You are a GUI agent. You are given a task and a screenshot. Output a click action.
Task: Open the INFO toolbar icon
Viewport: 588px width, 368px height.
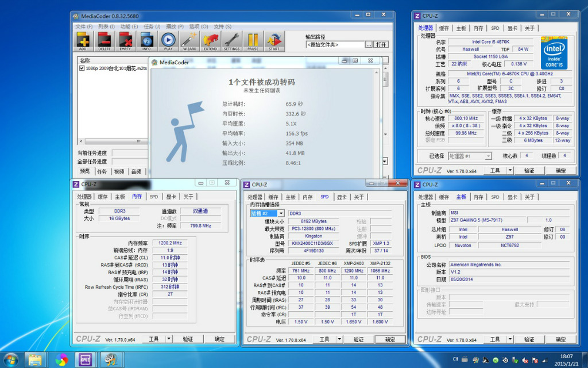pyautogui.click(x=146, y=41)
